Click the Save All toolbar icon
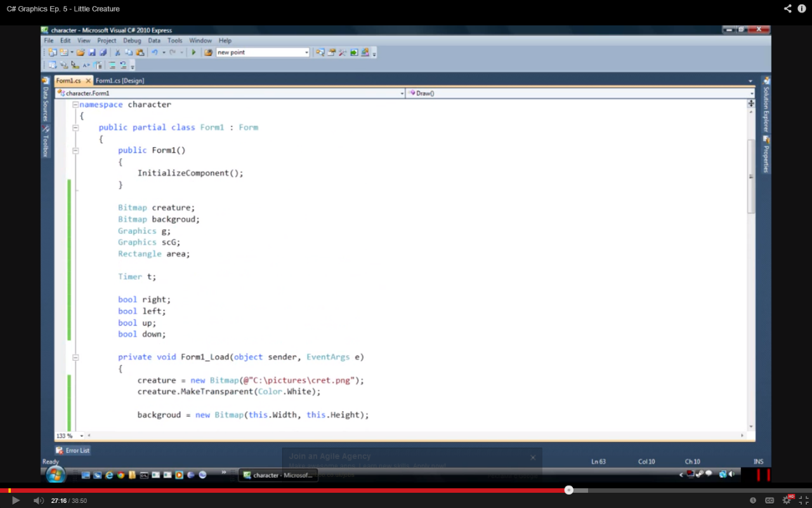The width and height of the screenshot is (812, 508). [x=103, y=53]
